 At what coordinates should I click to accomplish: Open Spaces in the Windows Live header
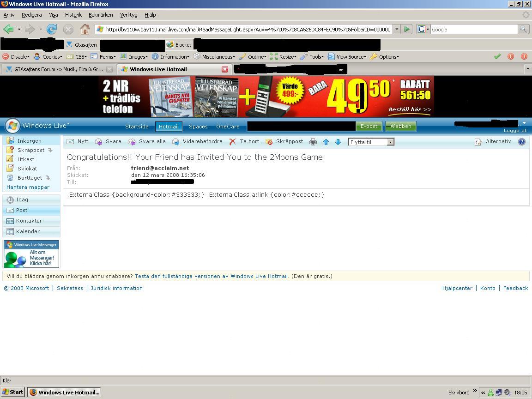coord(198,127)
